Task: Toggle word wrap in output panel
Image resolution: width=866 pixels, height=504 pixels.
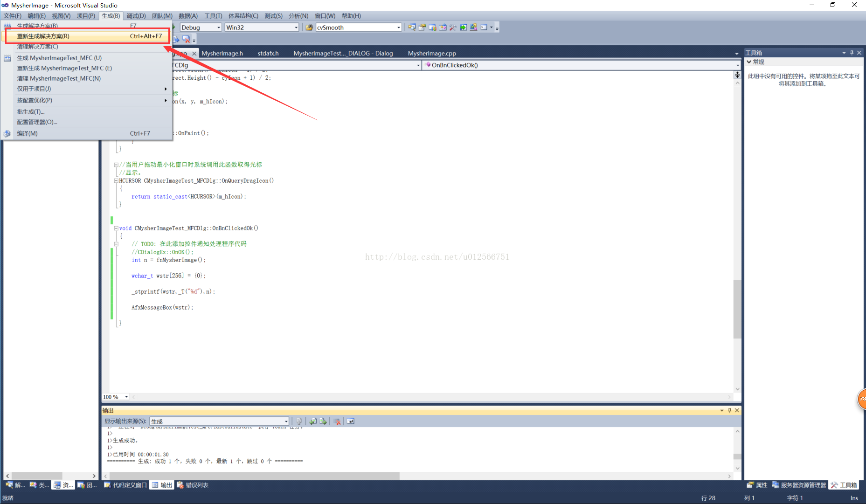Action: coord(351,421)
